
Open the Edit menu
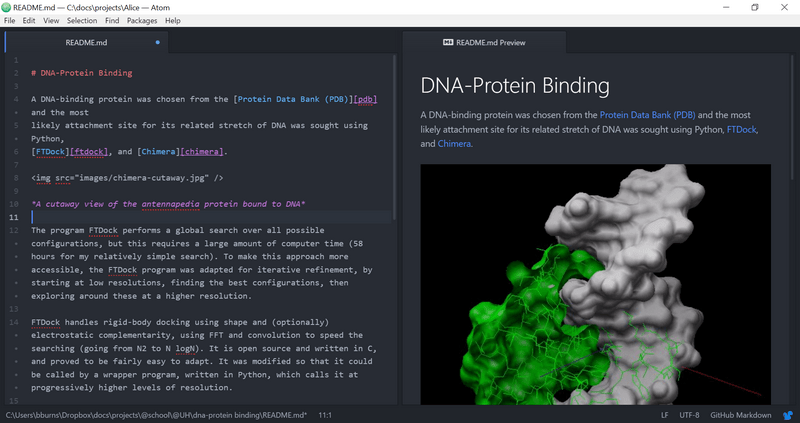tap(29, 21)
